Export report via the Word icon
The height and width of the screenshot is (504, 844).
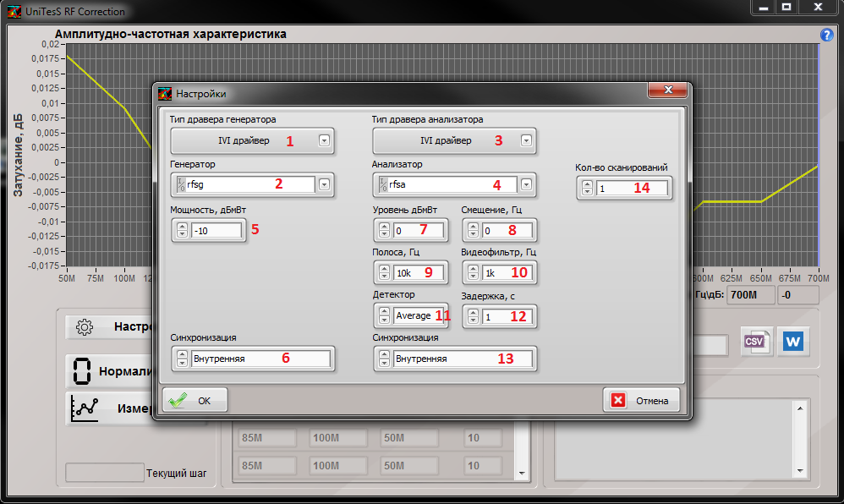pyautogui.click(x=793, y=342)
